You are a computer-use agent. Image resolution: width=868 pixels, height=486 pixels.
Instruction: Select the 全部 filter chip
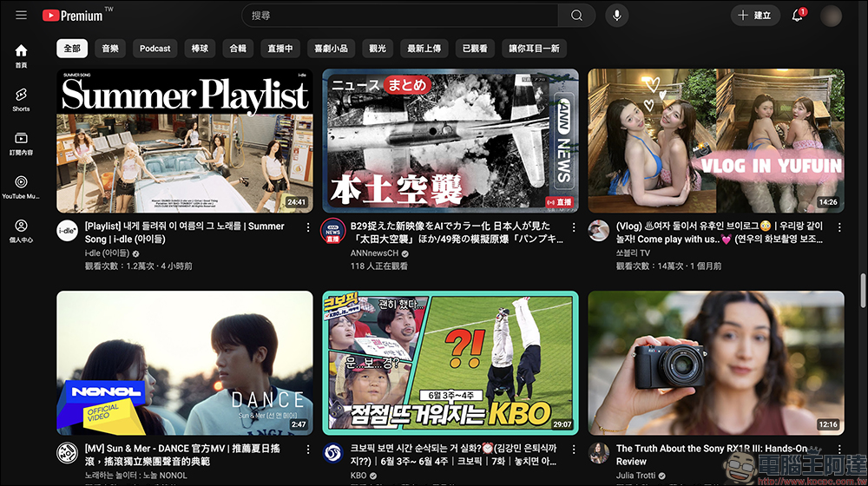tap(72, 49)
